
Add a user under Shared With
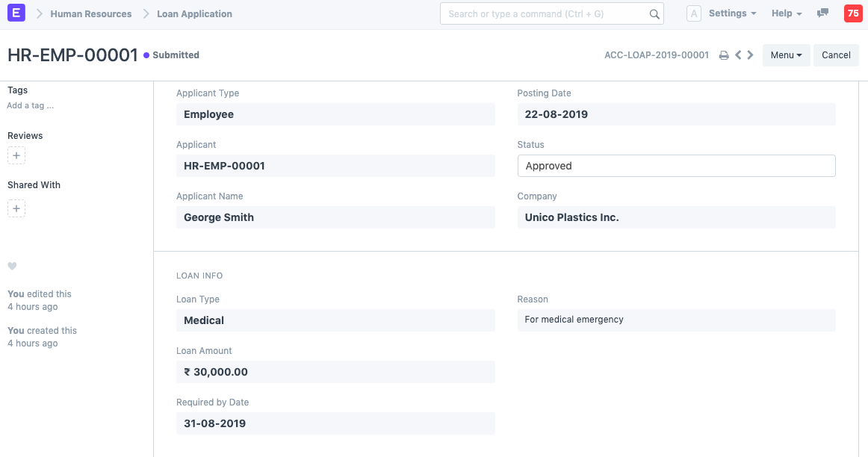[16, 208]
